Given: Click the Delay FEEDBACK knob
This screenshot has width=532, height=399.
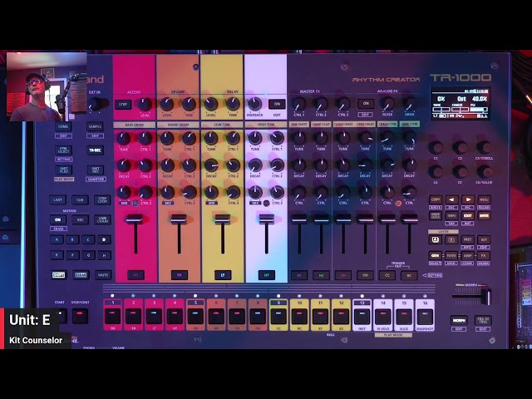Looking at the screenshot, I should click(255, 104).
